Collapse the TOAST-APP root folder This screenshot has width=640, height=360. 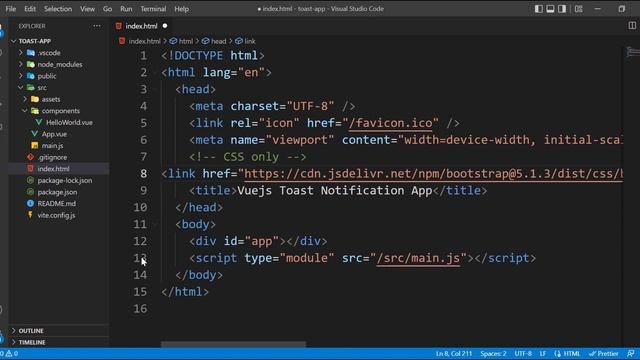tap(35, 41)
